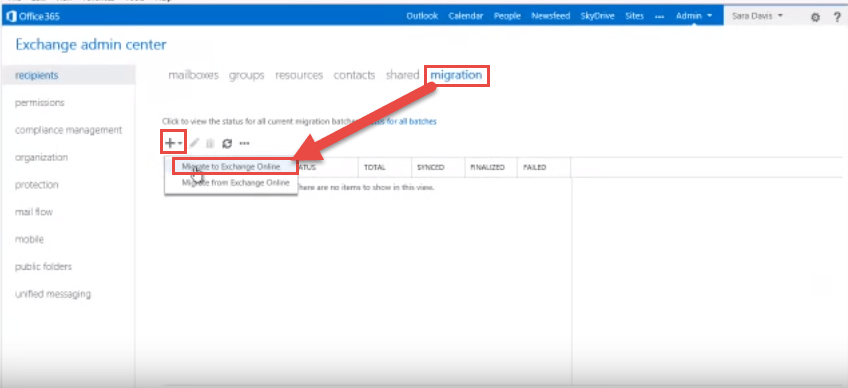
Task: Open public folders in the sidebar
Action: pos(43,267)
